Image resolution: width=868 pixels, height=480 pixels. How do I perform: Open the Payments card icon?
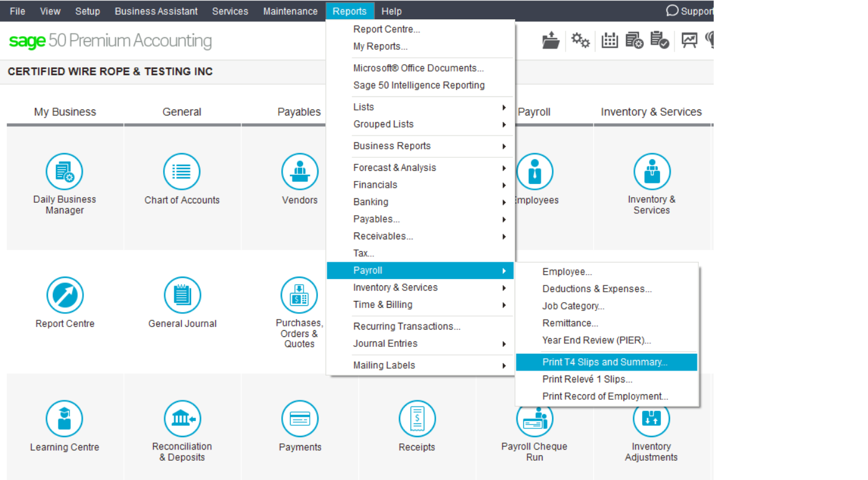point(300,418)
